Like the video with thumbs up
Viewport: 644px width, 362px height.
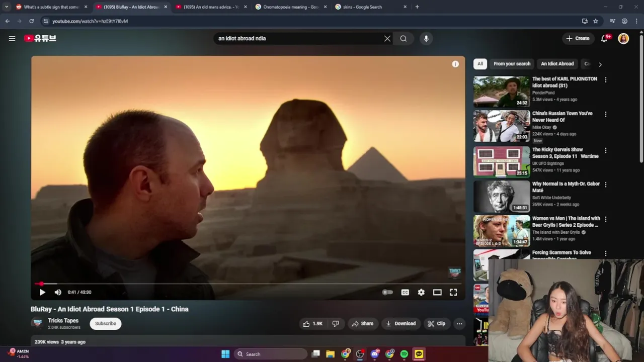pyautogui.click(x=312, y=324)
